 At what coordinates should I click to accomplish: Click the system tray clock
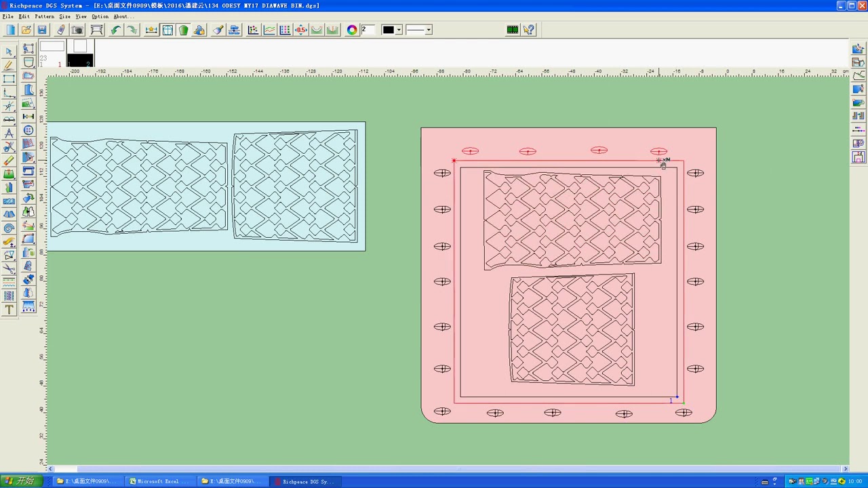pyautogui.click(x=855, y=481)
